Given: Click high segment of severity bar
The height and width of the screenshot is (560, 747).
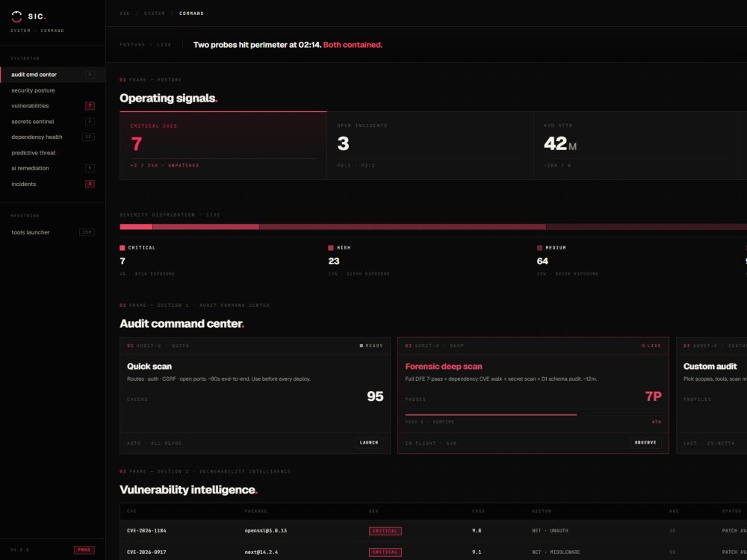Looking at the screenshot, I should click(x=206, y=227).
